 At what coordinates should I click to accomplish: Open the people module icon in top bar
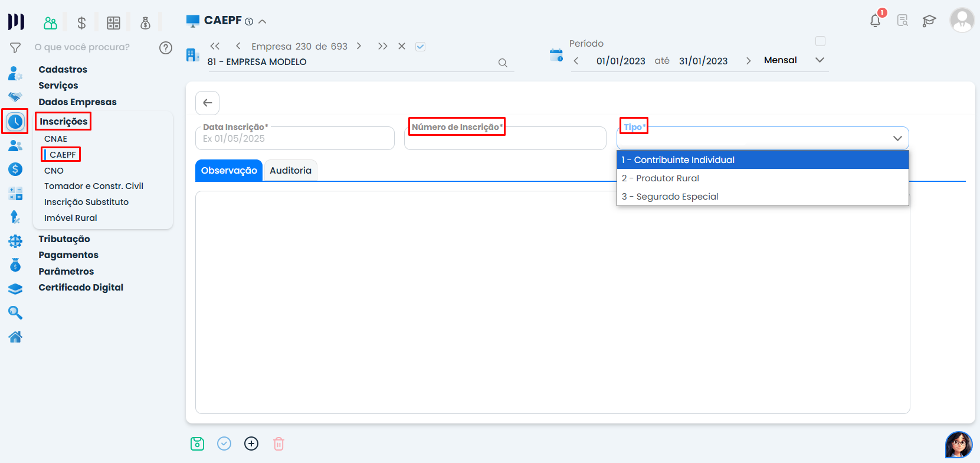(51, 23)
